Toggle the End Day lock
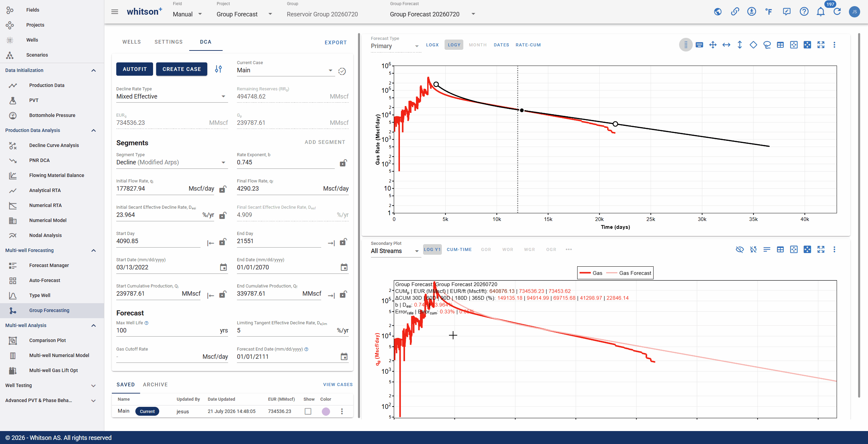868x444 pixels. [343, 242]
